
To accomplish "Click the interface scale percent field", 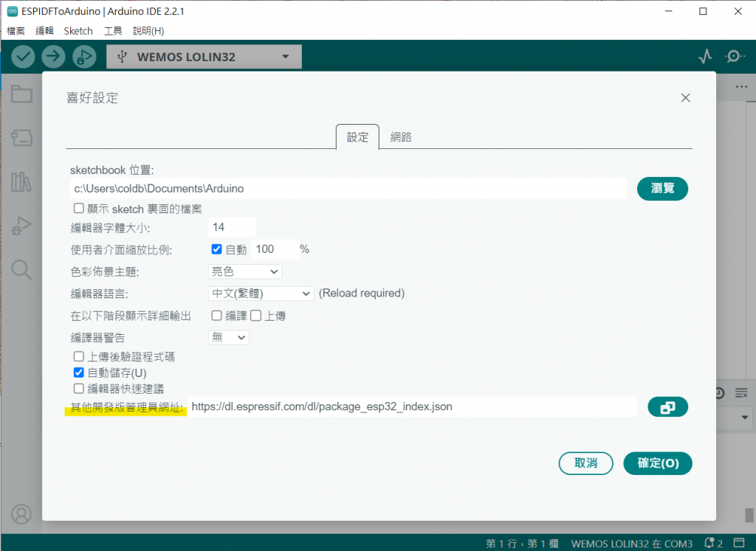I will point(275,249).
